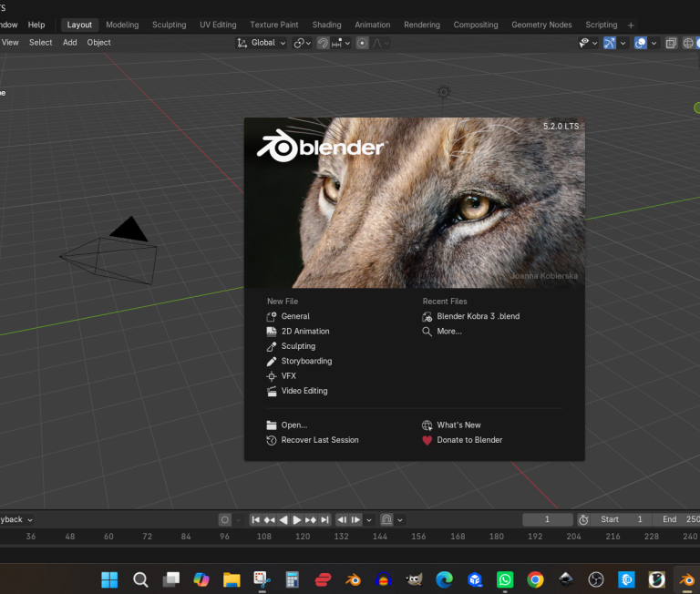Switch to the Animation workspace tab

[372, 25]
